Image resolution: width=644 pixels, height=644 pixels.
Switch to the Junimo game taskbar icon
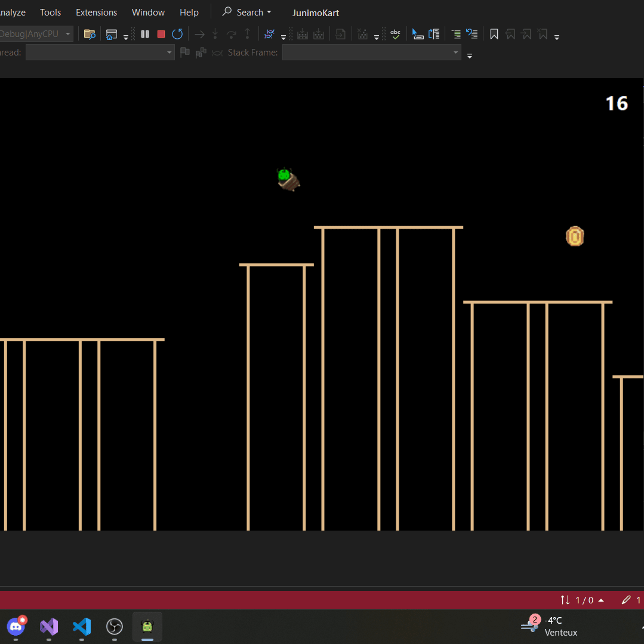[x=147, y=627]
